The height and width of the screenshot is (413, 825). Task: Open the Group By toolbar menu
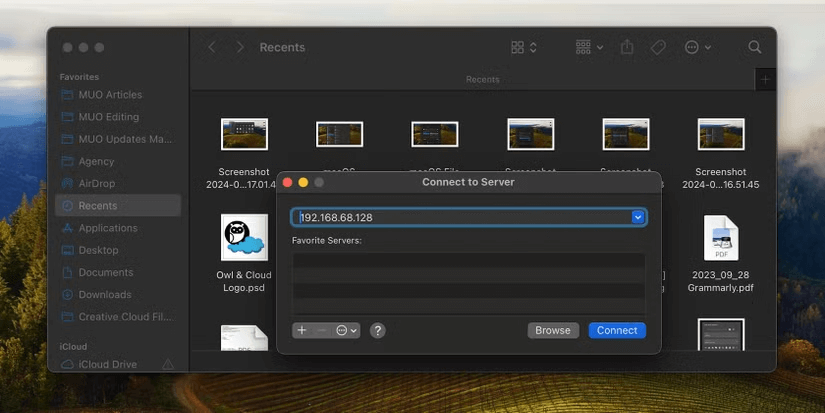(589, 47)
